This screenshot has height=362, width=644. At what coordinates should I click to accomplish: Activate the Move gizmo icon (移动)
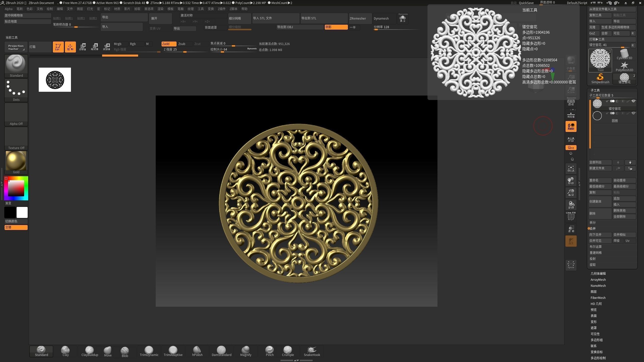(x=571, y=180)
